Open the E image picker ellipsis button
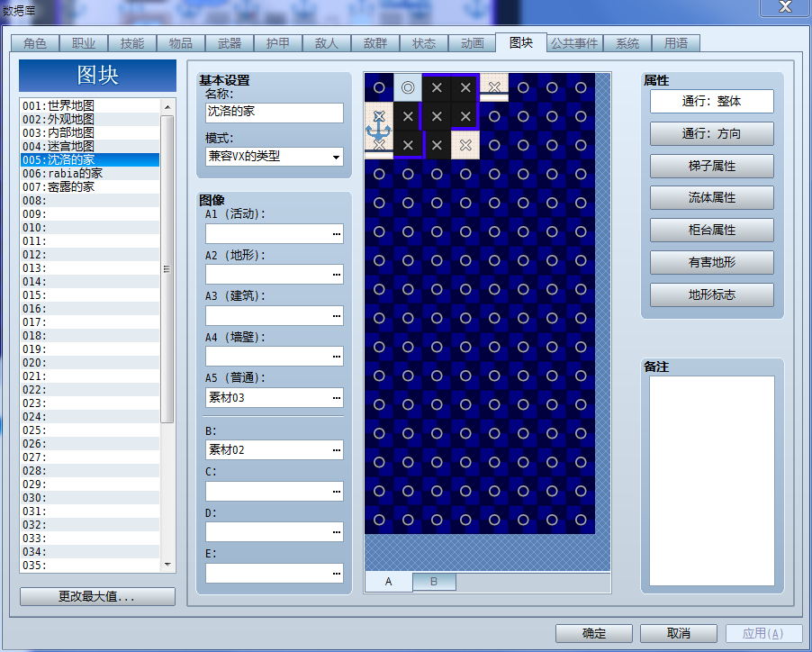The height and width of the screenshot is (652, 812). (337, 574)
